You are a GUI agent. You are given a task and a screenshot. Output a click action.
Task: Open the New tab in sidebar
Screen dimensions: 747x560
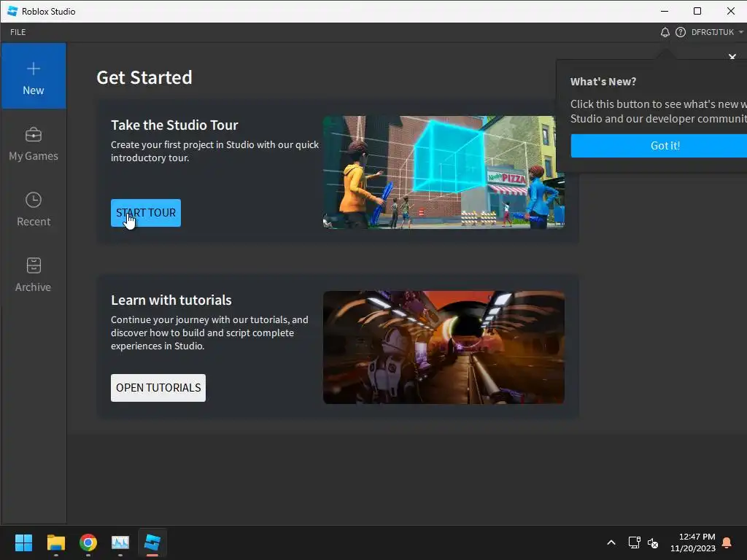click(34, 76)
